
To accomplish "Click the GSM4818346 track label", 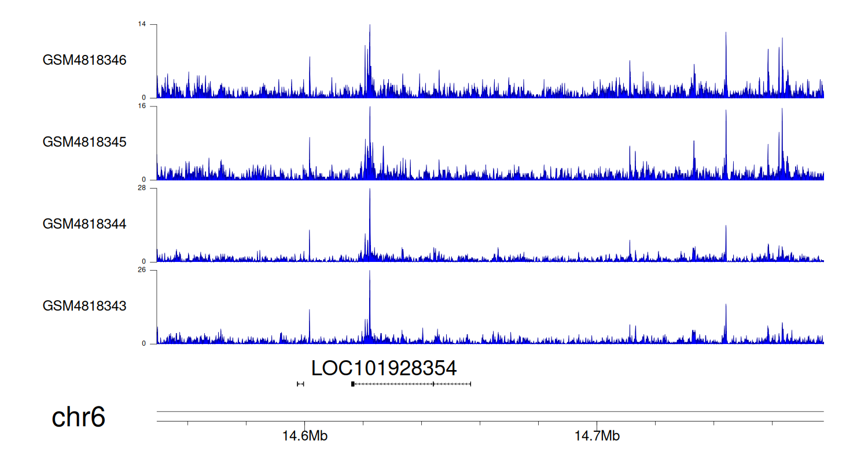I will coord(84,60).
